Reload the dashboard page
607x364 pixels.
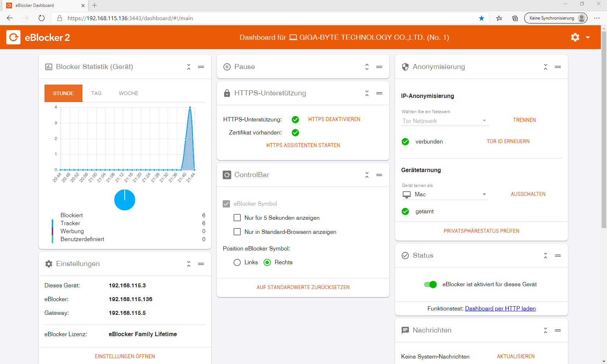click(x=42, y=18)
